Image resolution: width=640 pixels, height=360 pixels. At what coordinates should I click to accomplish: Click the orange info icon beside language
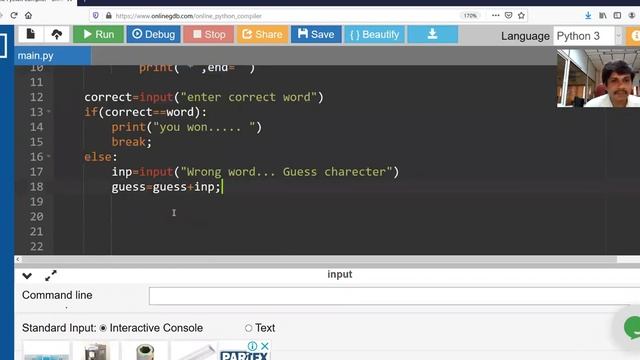[634, 36]
